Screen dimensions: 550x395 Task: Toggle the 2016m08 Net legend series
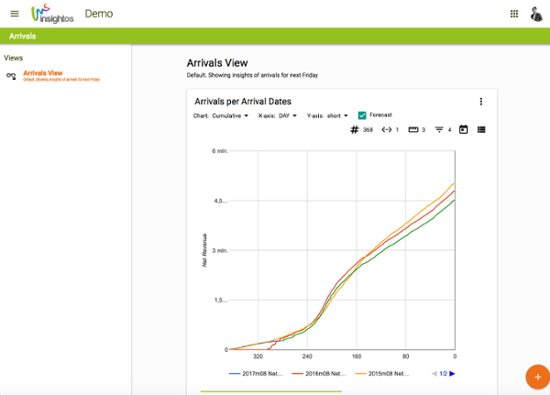tap(319, 374)
